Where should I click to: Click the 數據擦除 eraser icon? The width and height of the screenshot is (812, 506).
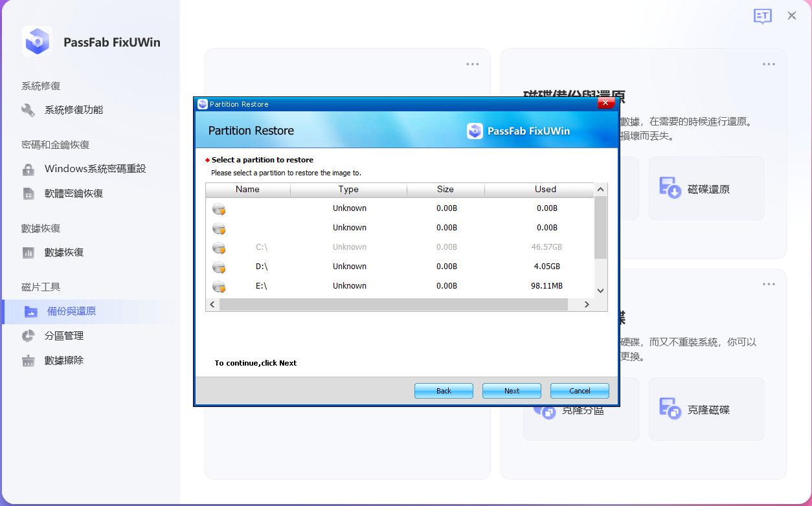click(28, 360)
